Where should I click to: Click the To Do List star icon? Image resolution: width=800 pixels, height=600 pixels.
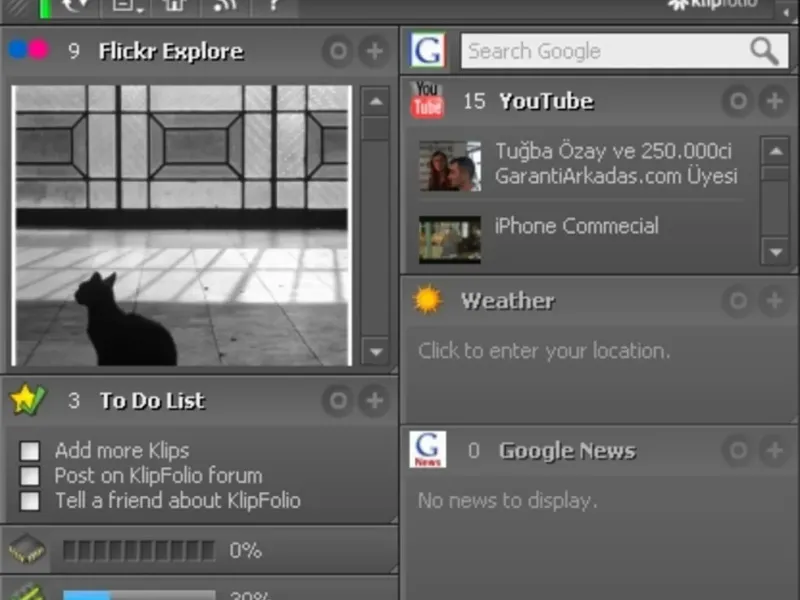[28, 400]
